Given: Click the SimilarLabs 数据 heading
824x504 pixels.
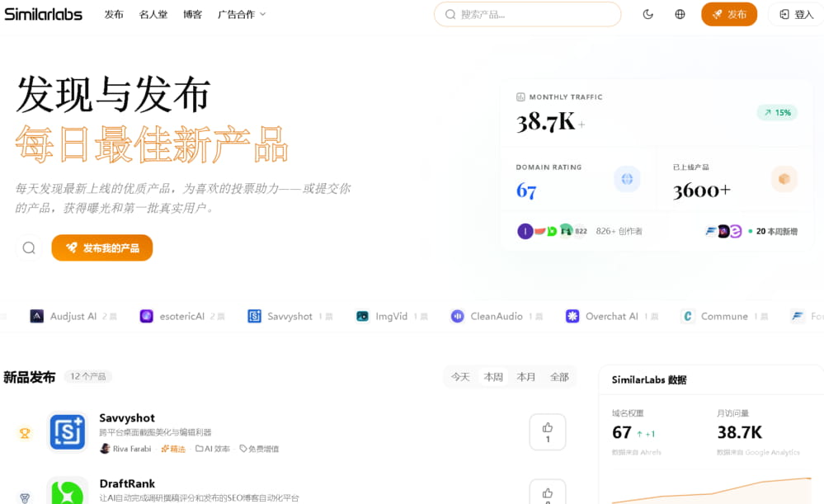Looking at the screenshot, I should pos(649,379).
